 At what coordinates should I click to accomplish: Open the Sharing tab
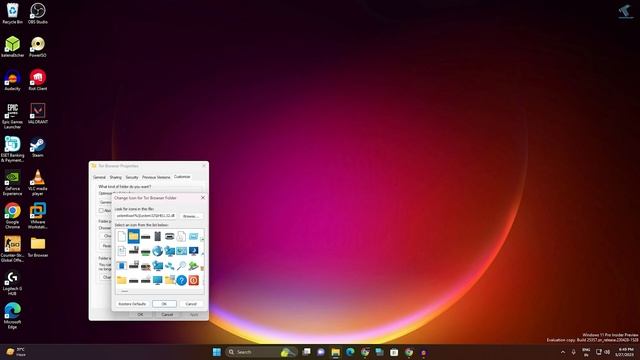[x=116, y=177]
